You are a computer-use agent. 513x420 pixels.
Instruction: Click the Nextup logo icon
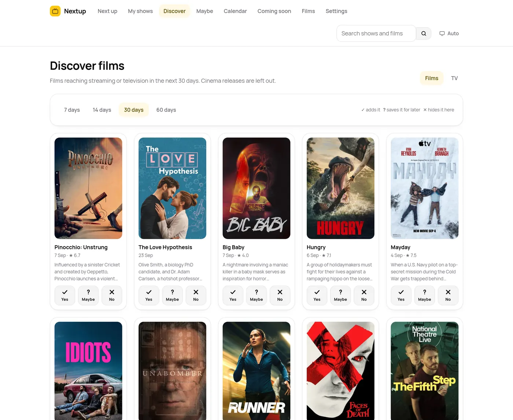(55, 11)
